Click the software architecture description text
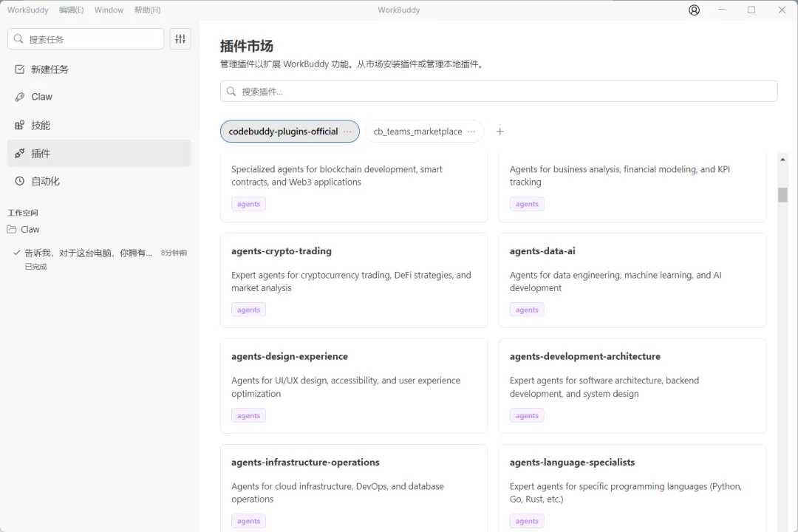 604,387
